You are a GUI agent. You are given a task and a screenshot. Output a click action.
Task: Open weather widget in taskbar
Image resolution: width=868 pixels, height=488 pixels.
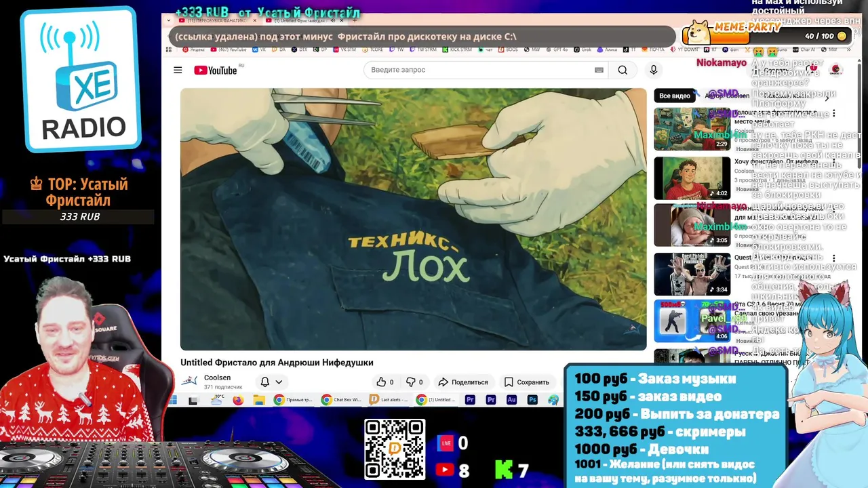click(217, 400)
